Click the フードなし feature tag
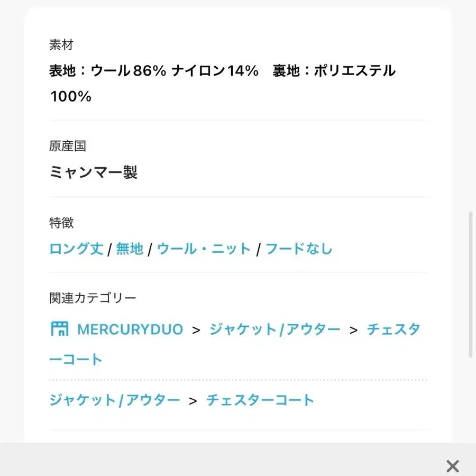Image resolution: width=476 pixels, height=476 pixels. [x=300, y=249]
